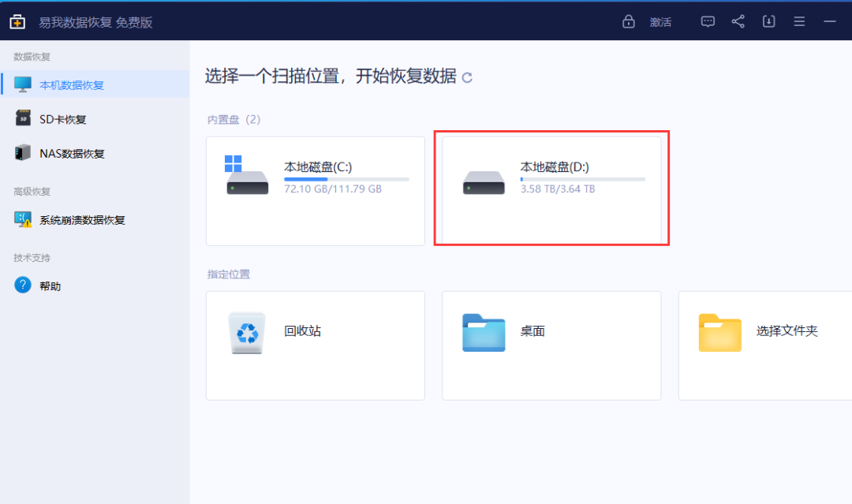Select the 本地磁盘(C:) drive name
Image resolution: width=852 pixels, height=504 pixels.
[x=318, y=166]
